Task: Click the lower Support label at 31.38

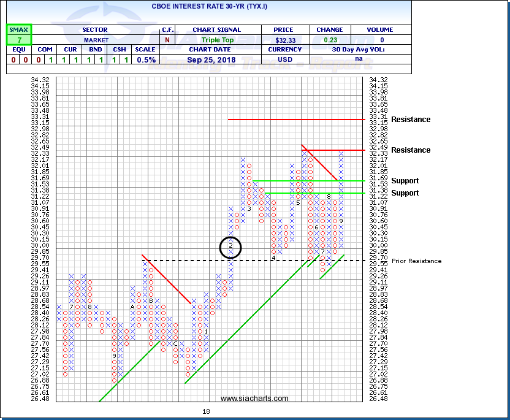Action: click(405, 193)
